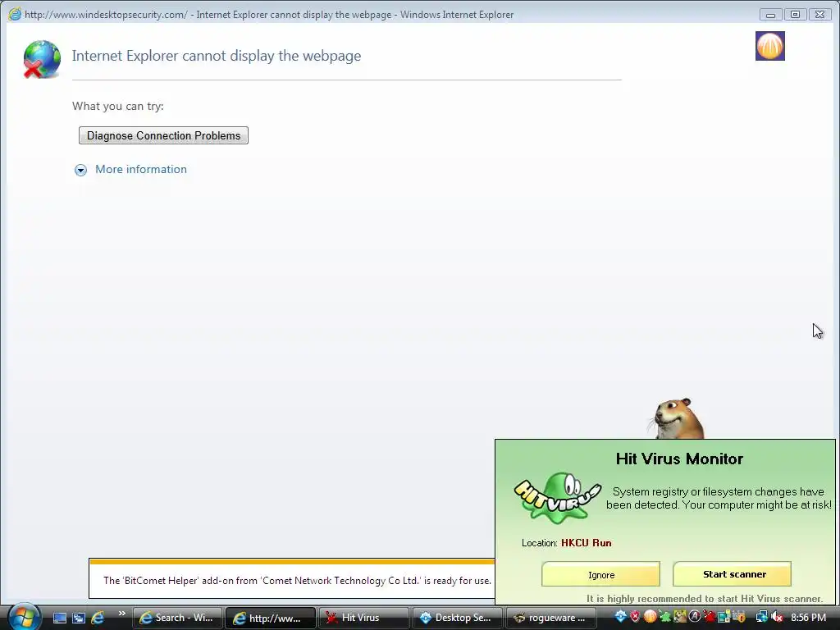Click the Ignore button in Hit Virus Monitor
The image size is (840, 630).
pyautogui.click(x=601, y=574)
